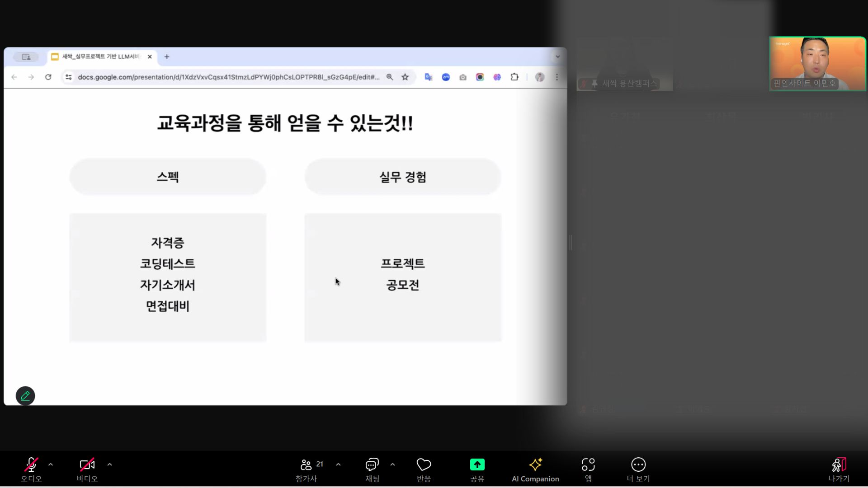This screenshot has height=488, width=868.
Task: Unmute the Zoom audio microphone
Action: coord(31,469)
